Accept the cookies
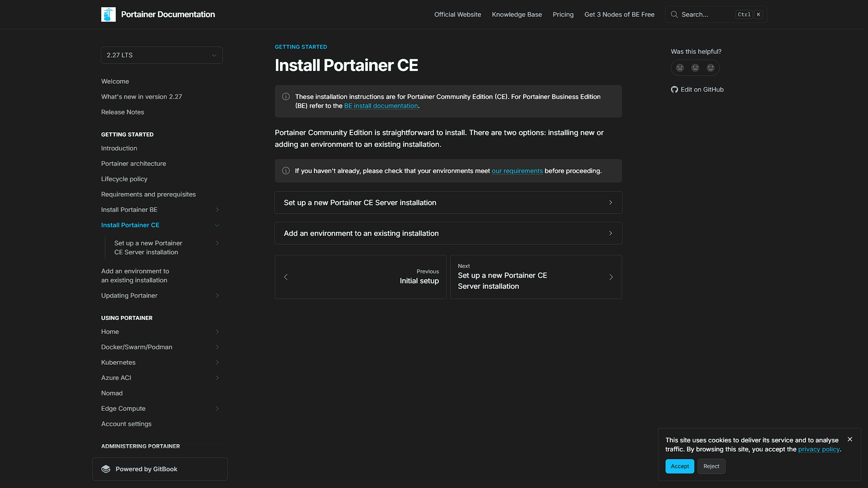 (679, 466)
